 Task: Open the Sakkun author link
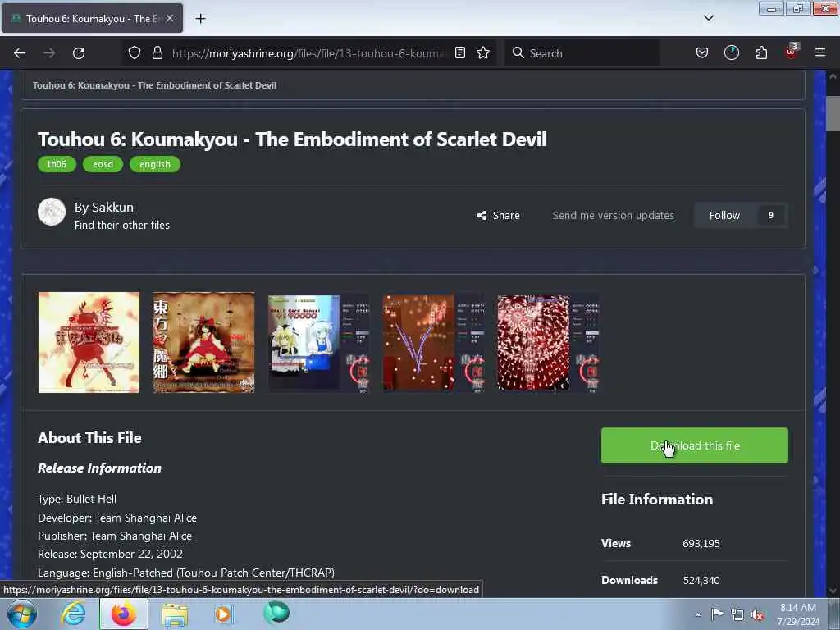tap(112, 208)
